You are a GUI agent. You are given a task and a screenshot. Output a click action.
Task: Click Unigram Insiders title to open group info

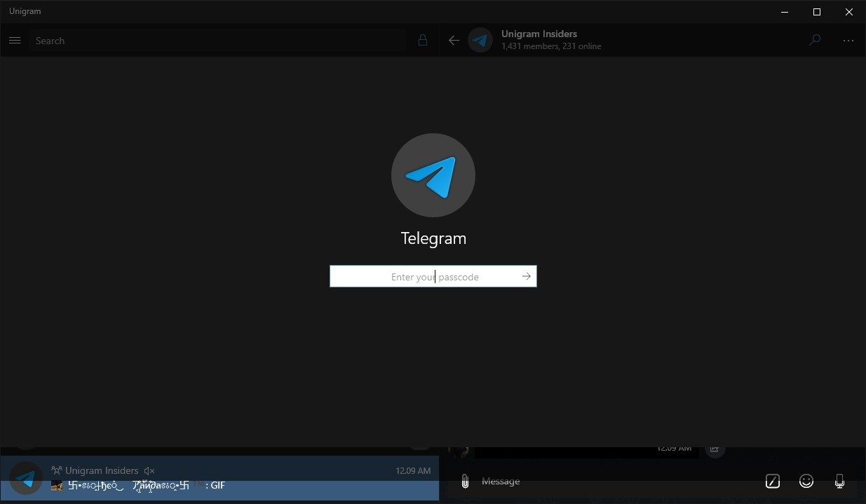click(x=539, y=34)
